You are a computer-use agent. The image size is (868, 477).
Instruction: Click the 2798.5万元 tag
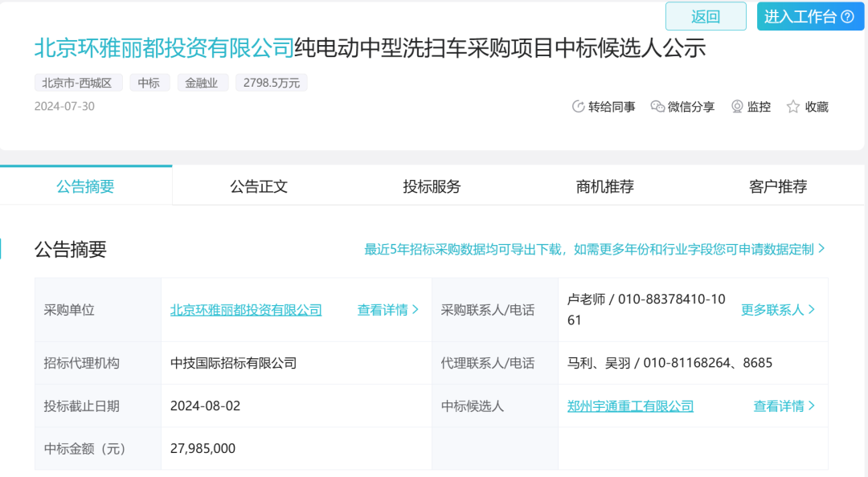pyautogui.click(x=272, y=83)
